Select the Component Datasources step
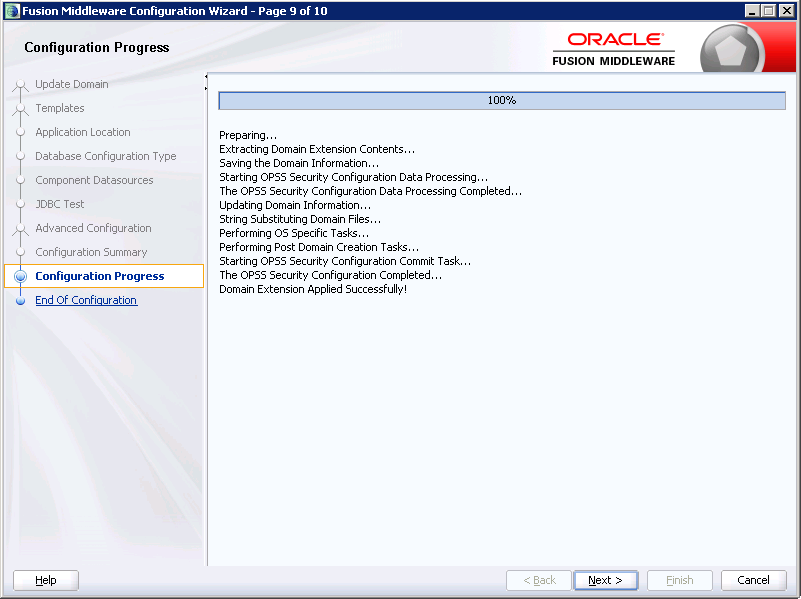 pos(94,180)
